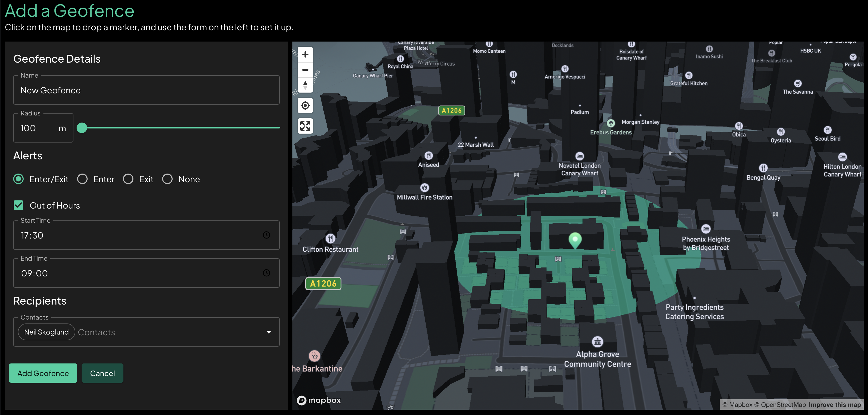Zoom in on the map
The image size is (868, 415).
305,54
